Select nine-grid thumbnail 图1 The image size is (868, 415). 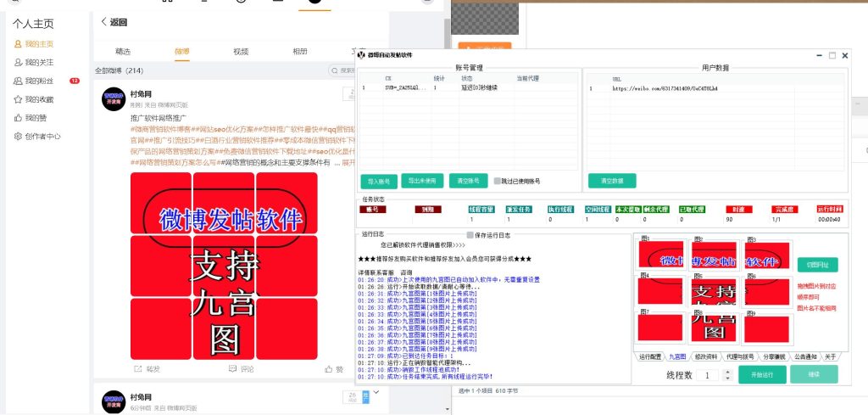(661, 255)
